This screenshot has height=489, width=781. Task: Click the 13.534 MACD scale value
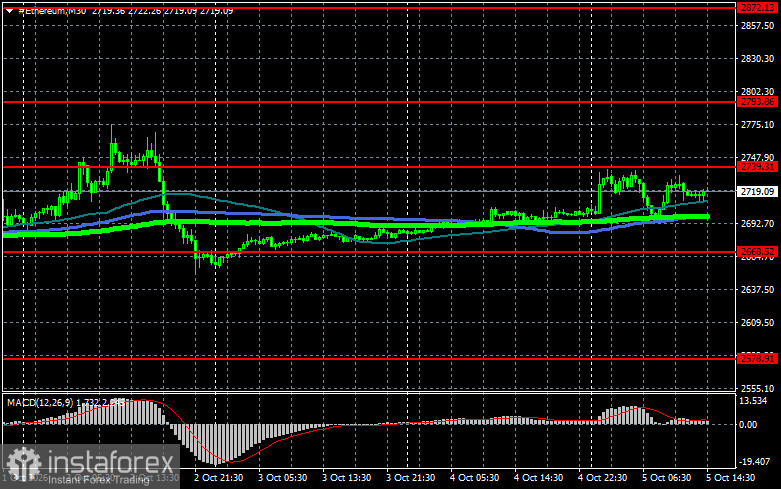pos(753,401)
